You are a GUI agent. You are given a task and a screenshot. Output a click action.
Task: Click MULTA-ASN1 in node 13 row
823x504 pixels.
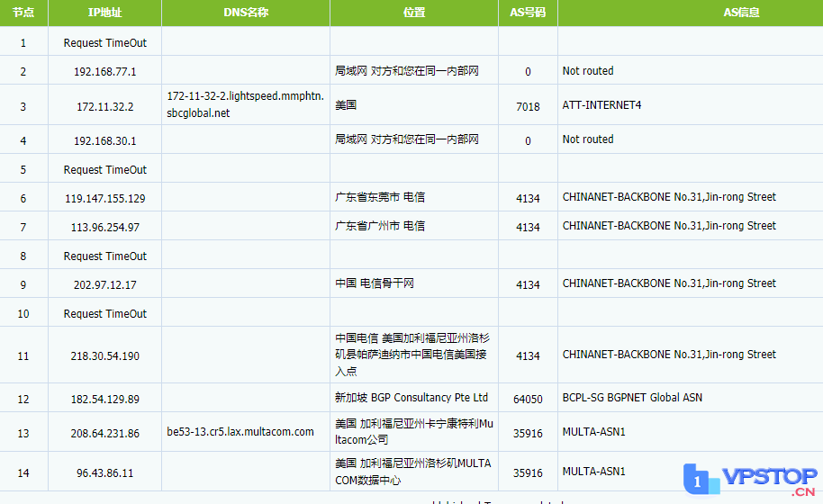594,432
